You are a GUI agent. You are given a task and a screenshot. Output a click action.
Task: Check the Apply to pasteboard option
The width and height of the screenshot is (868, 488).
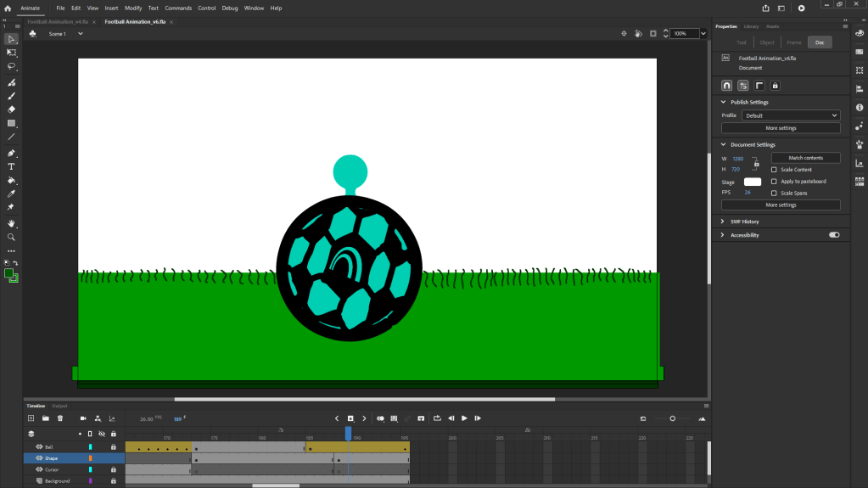point(774,182)
